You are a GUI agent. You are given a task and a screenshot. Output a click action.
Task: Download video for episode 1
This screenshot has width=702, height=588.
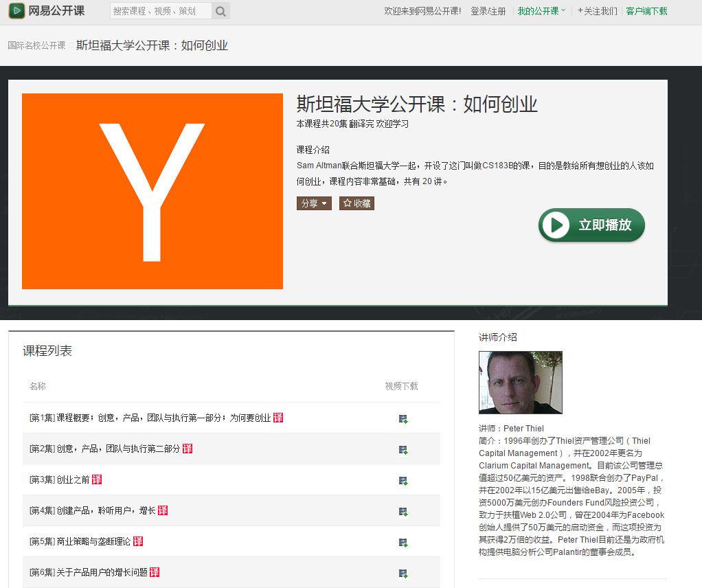403,418
